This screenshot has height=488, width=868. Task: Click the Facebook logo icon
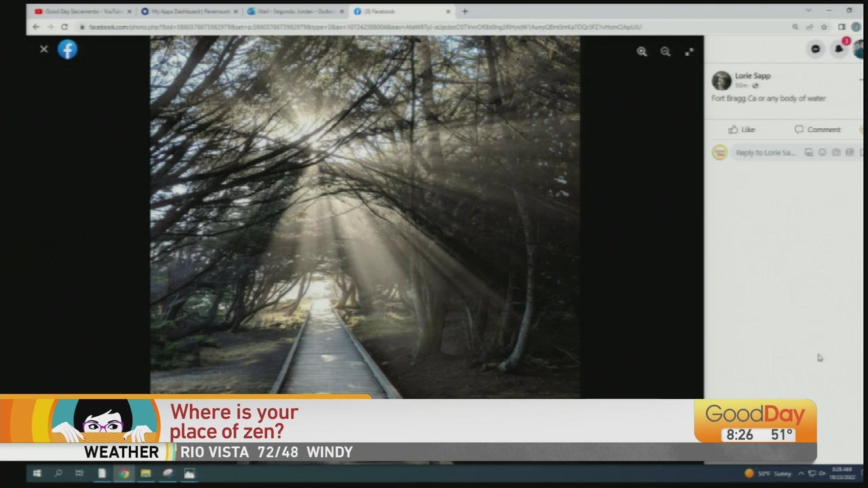click(67, 49)
